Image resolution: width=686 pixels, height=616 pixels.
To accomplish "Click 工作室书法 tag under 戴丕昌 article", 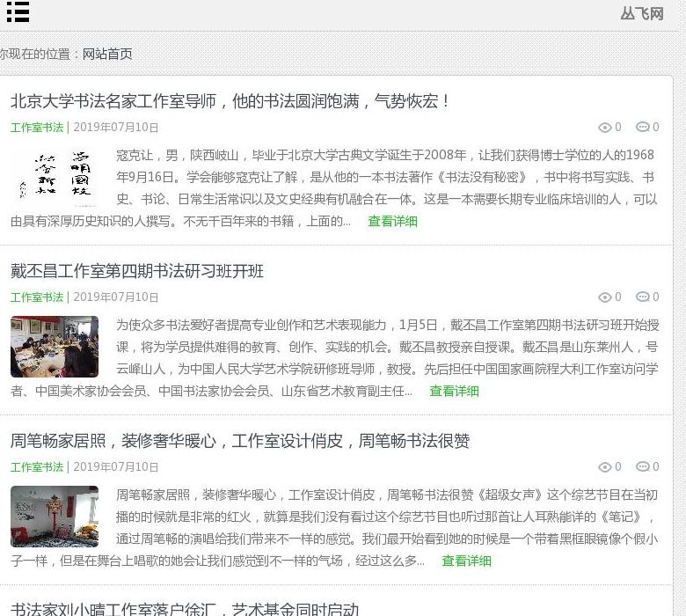I will (37, 297).
